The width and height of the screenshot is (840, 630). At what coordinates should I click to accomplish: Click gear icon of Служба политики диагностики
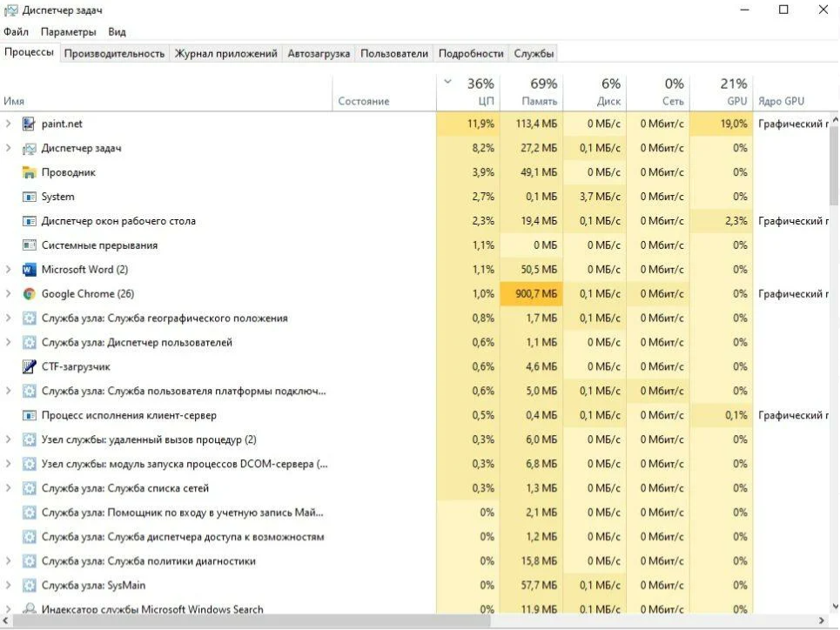[x=29, y=561]
